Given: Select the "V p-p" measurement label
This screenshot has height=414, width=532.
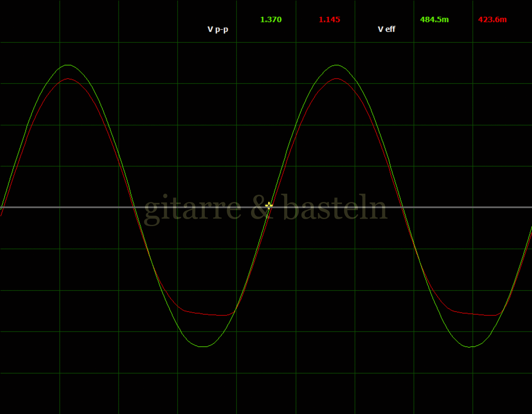Looking at the screenshot, I should 218,29.
